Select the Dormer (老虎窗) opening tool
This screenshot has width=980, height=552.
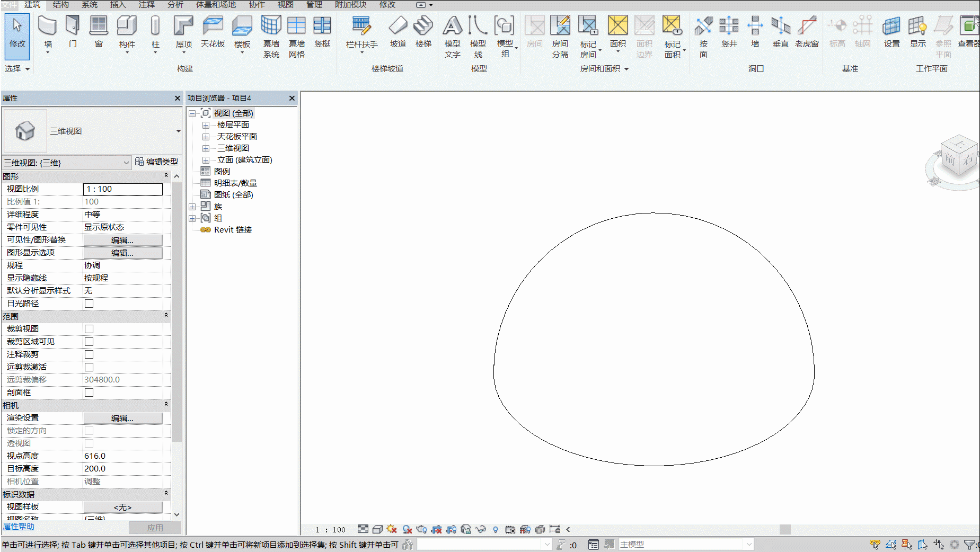pyautogui.click(x=807, y=32)
